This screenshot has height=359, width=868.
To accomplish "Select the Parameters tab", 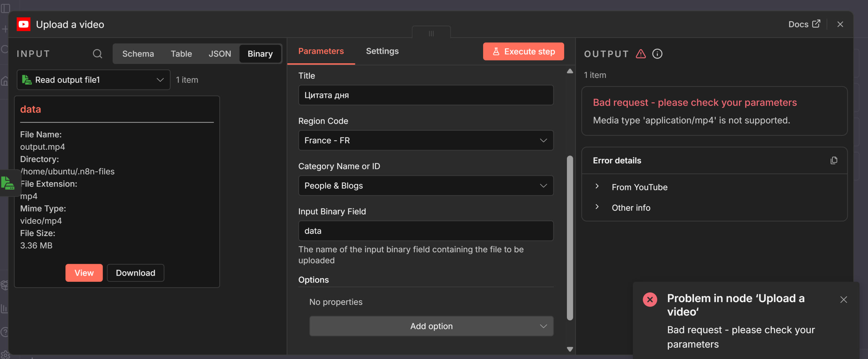I will coord(321,51).
